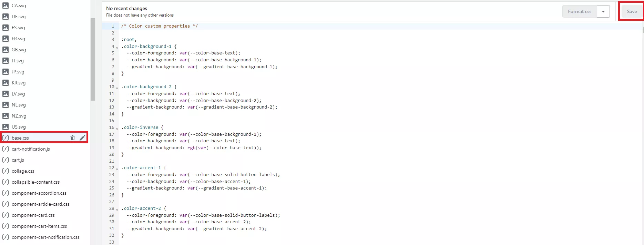Fold the .color-background-2 rule at line 10
Image resolution: width=644 pixels, height=245 pixels.
coord(117,88)
